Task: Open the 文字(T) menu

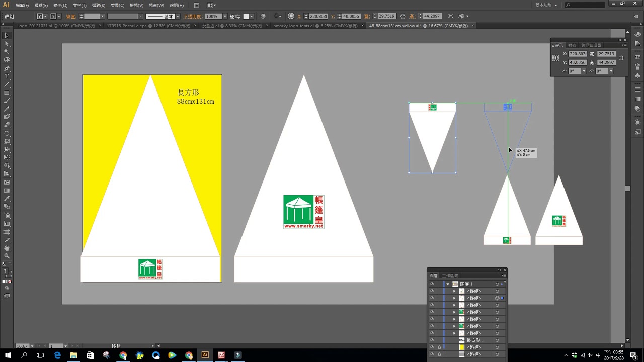Action: [x=79, y=5]
